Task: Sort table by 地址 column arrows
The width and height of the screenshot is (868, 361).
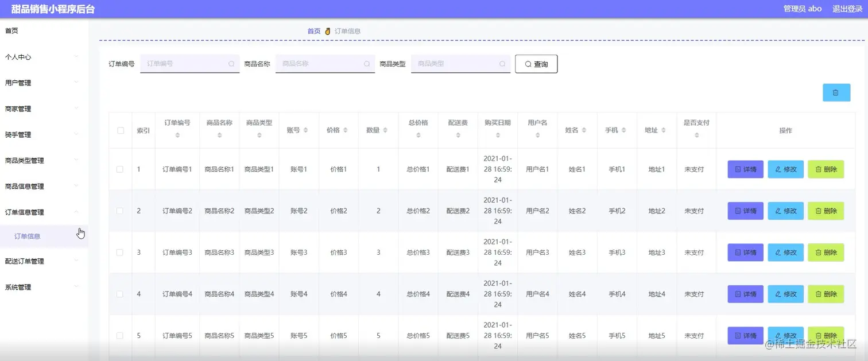Action: (x=663, y=130)
